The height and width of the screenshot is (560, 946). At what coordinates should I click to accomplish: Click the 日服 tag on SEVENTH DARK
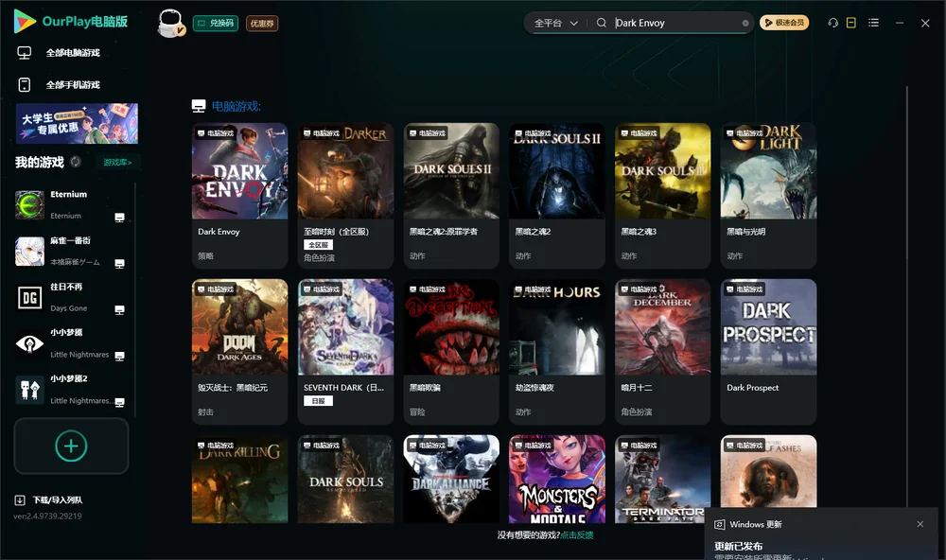318,401
